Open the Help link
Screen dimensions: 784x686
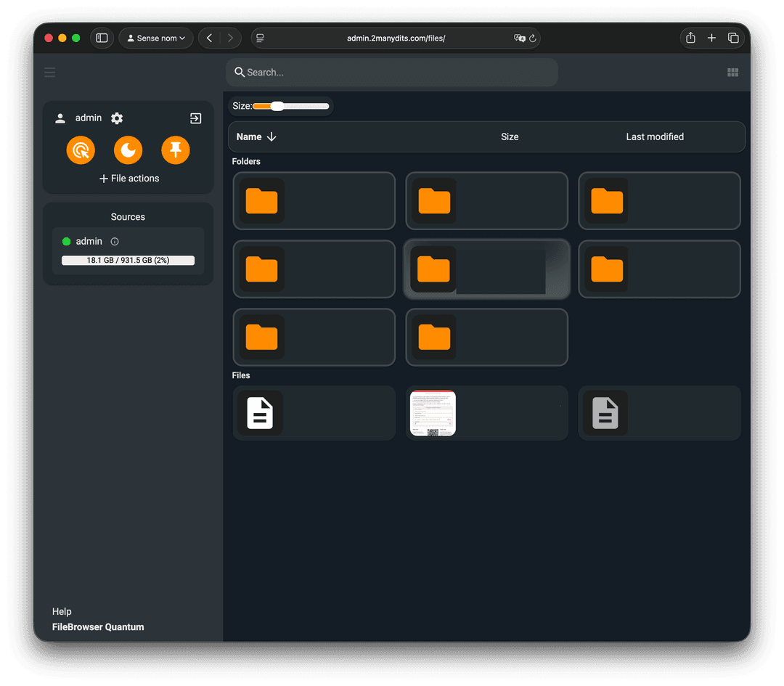62,611
